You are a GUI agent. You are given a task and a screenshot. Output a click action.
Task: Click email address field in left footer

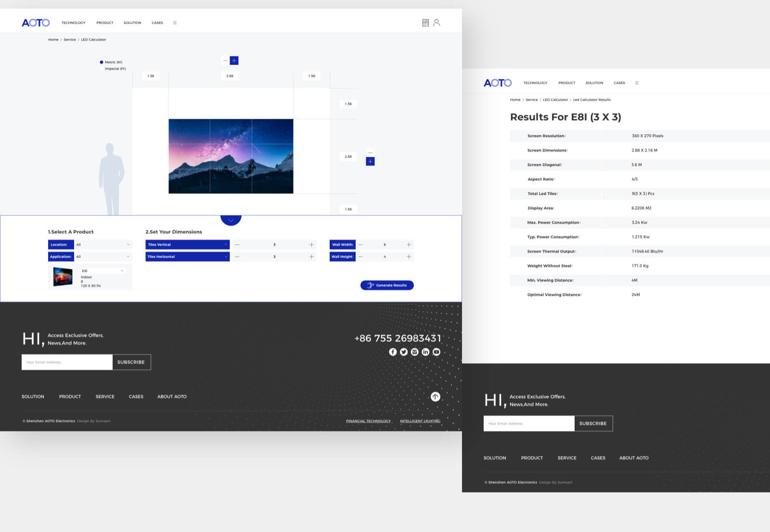pos(67,362)
